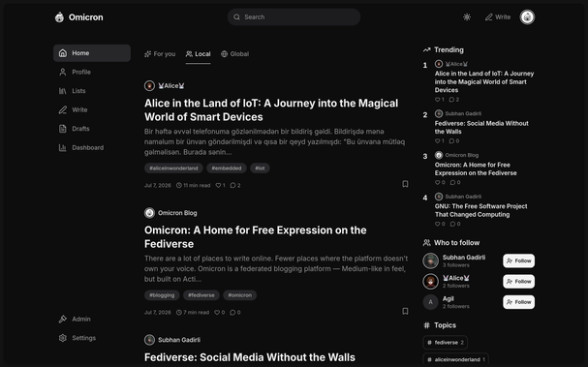588x367 pixels.
Task: Open the Omicron: A Home for Free Expression article
Action: coord(256,237)
